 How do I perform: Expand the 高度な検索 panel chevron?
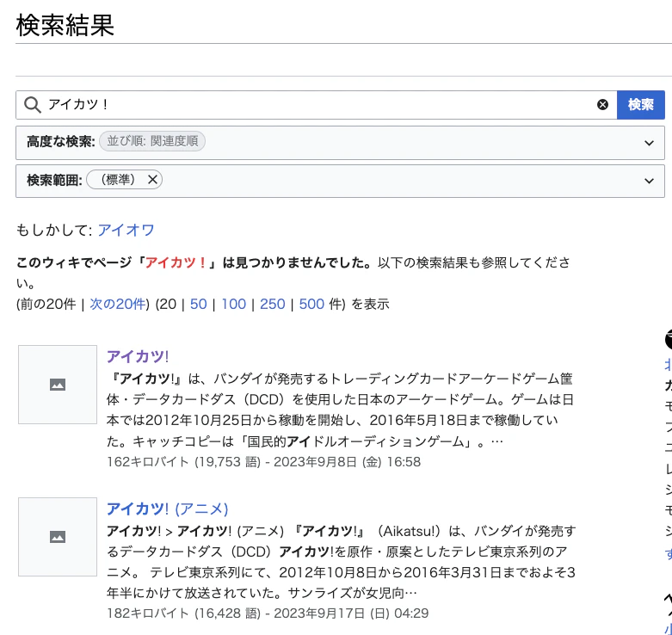click(x=650, y=143)
